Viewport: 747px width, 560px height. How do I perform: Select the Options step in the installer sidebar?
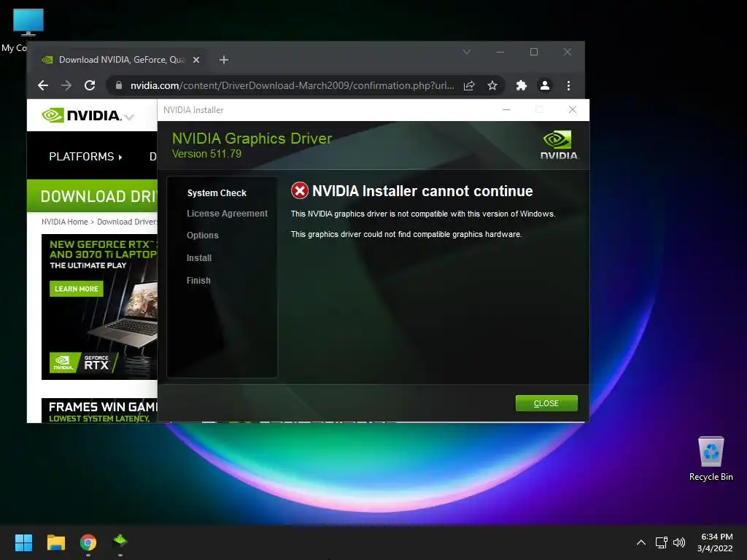tap(203, 236)
